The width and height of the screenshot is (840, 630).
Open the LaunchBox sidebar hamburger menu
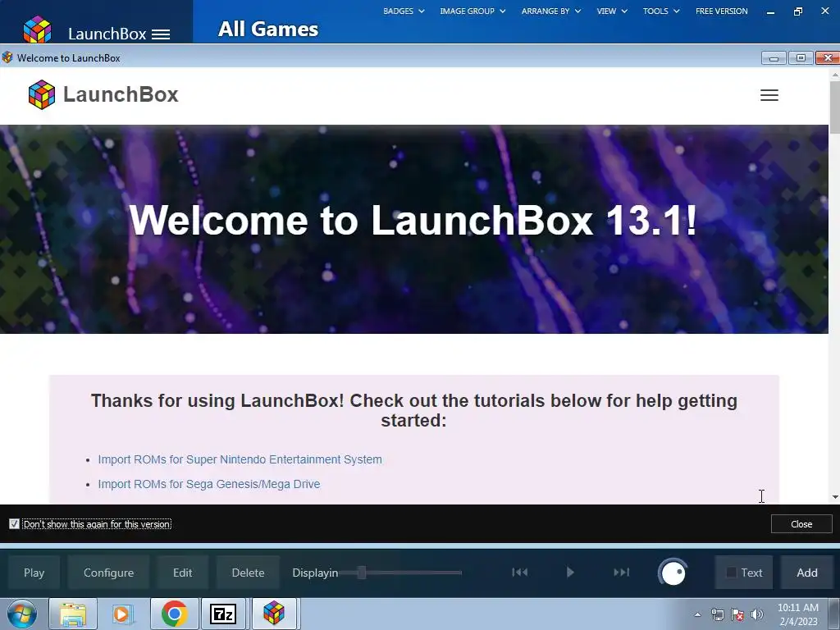(161, 34)
